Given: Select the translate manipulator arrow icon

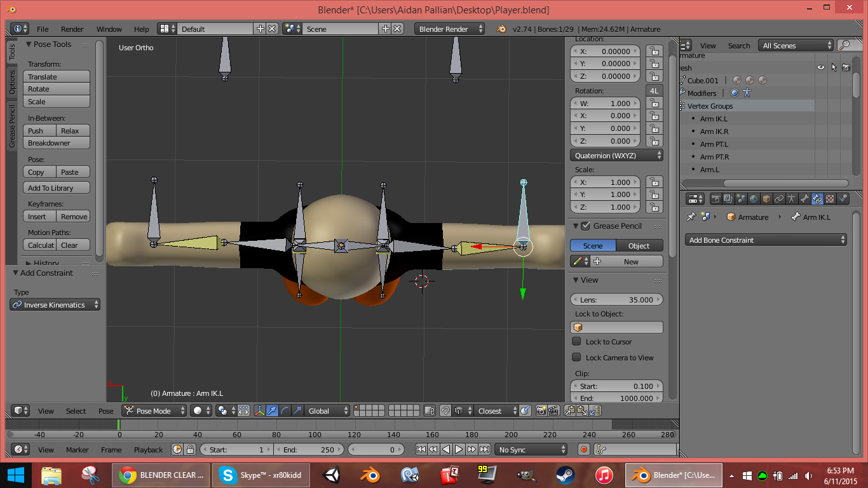Looking at the screenshot, I should [272, 410].
